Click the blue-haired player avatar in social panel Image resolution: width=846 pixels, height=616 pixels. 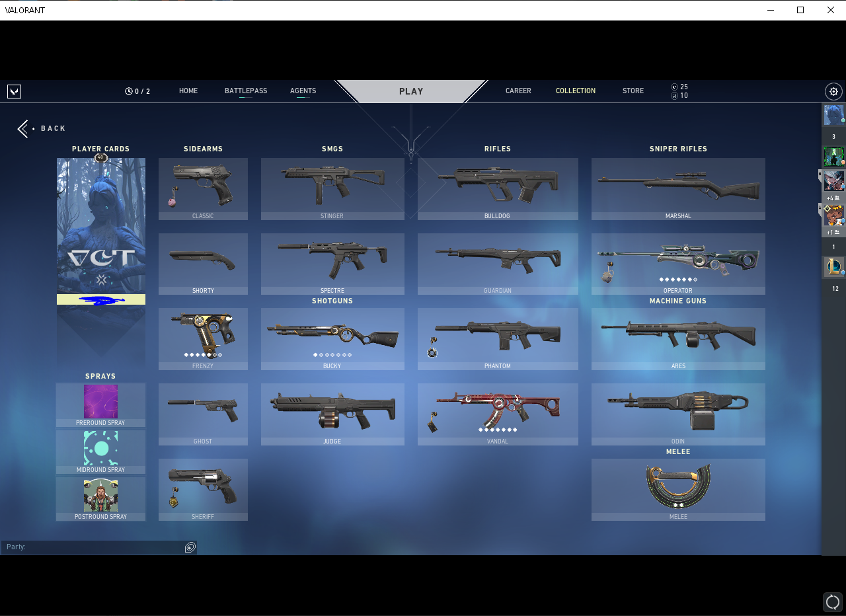click(833, 115)
